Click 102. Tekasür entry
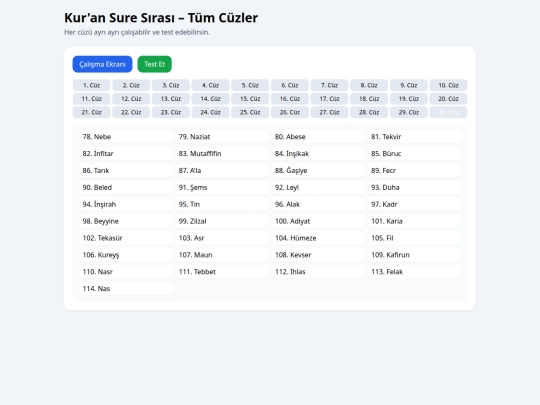Image resolution: width=540 pixels, height=405 pixels. (126, 238)
